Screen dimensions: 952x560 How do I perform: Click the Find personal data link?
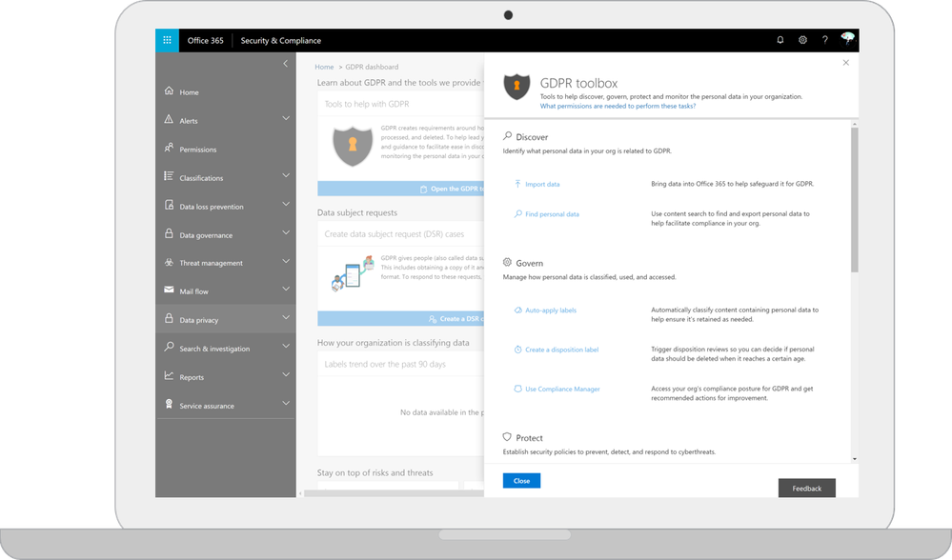click(552, 214)
